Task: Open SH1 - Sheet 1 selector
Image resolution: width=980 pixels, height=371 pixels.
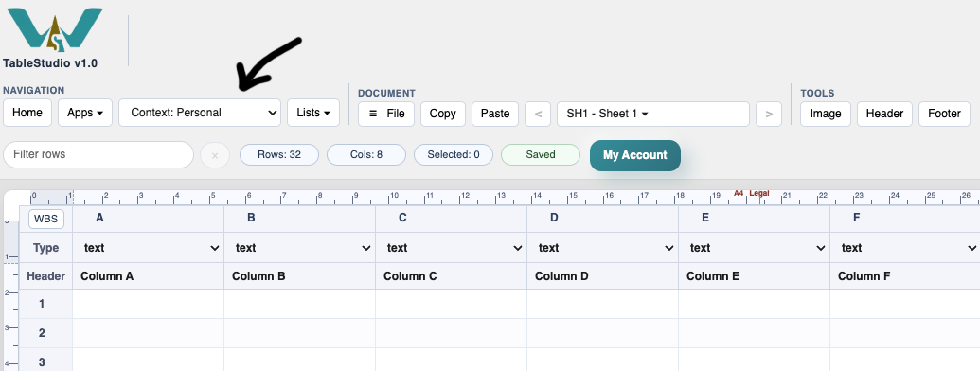Action: pos(653,114)
